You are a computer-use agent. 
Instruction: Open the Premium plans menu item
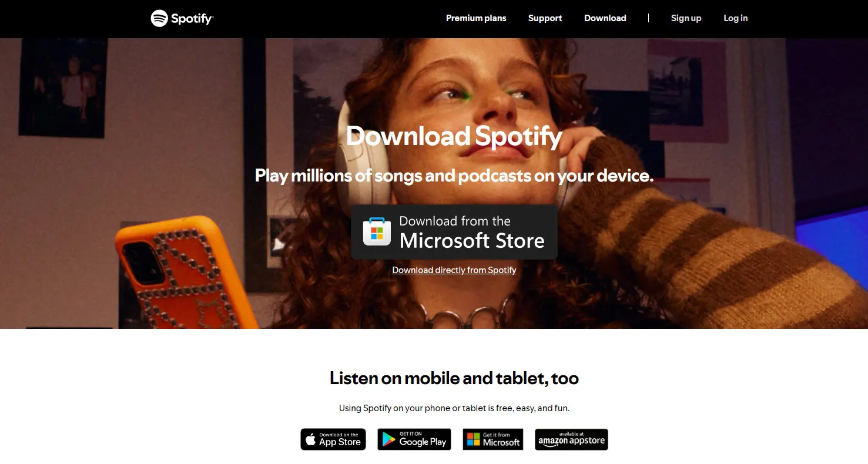pos(476,18)
